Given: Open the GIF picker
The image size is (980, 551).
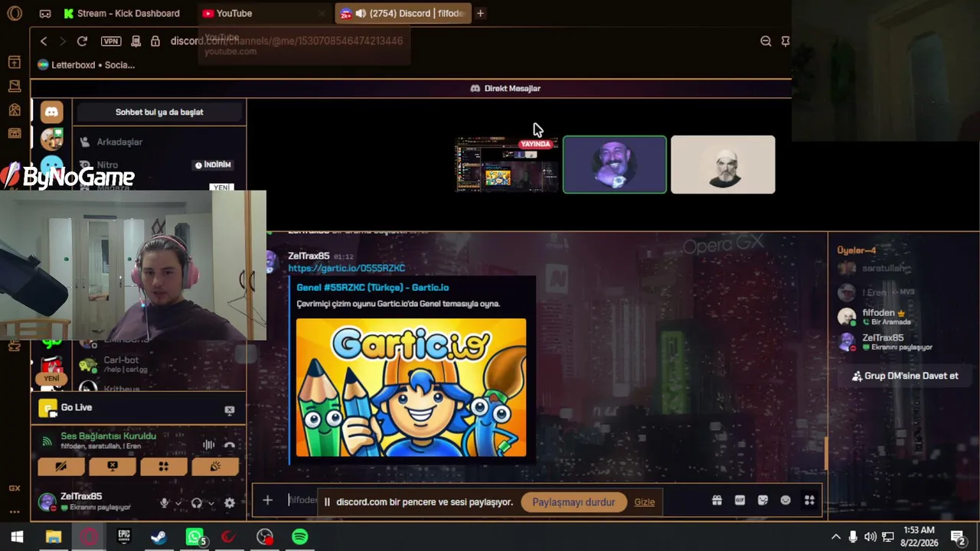Looking at the screenshot, I should click(x=740, y=500).
